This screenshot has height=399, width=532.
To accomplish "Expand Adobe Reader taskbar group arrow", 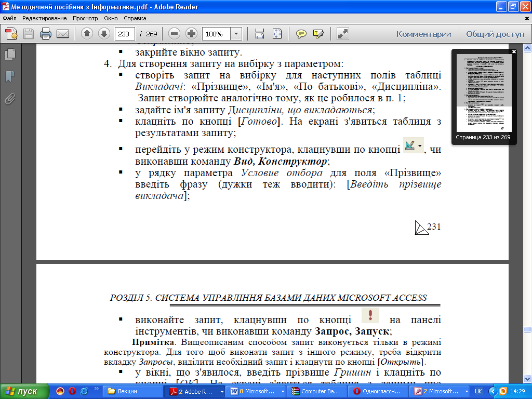I will point(222,392).
